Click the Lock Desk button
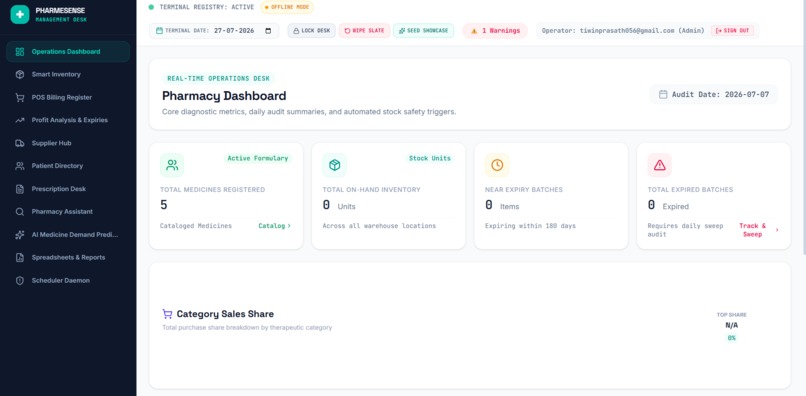The height and width of the screenshot is (396, 806). coord(312,31)
